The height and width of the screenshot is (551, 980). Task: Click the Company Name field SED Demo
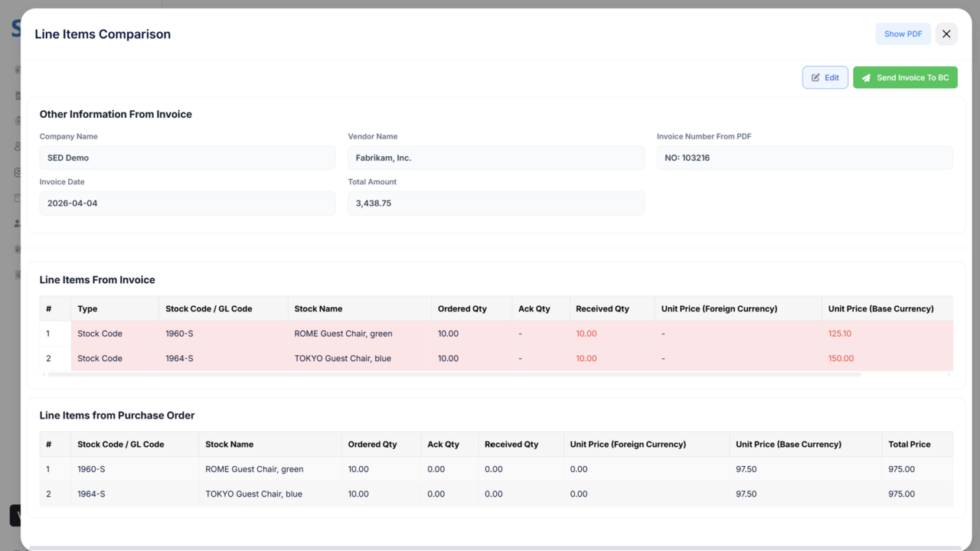188,158
